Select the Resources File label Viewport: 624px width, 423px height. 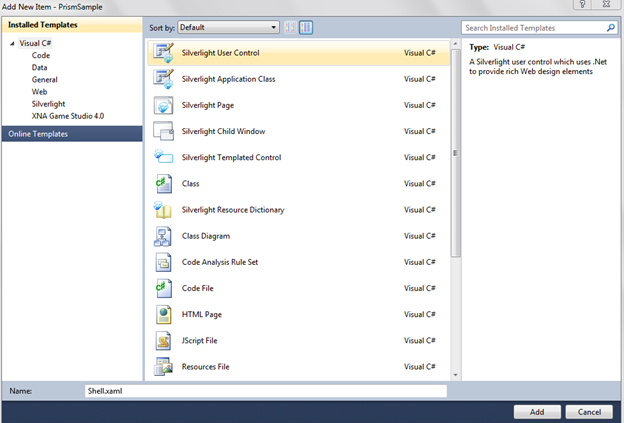[x=205, y=367]
